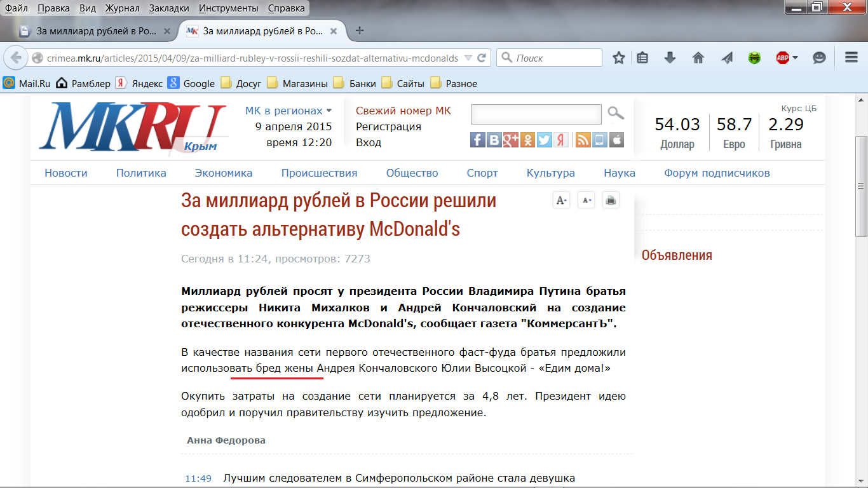Click the paper plane send icon
Image resolution: width=868 pixels, height=488 pixels.
tap(727, 58)
